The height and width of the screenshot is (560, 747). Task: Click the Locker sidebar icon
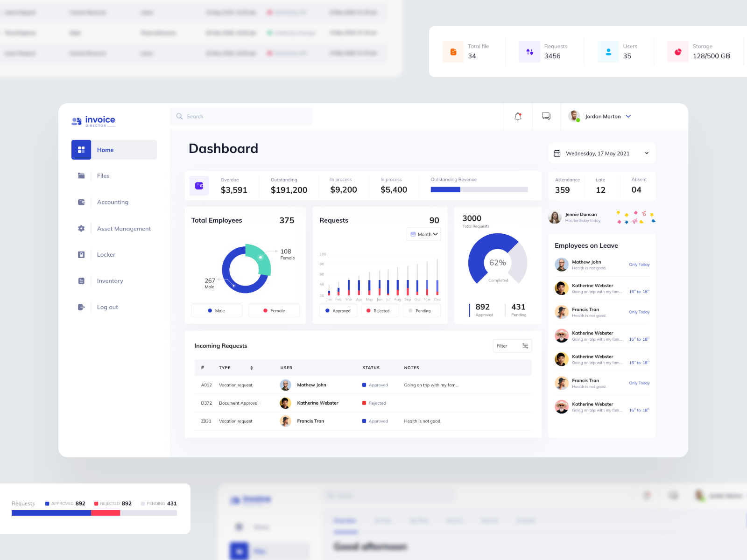click(x=81, y=254)
